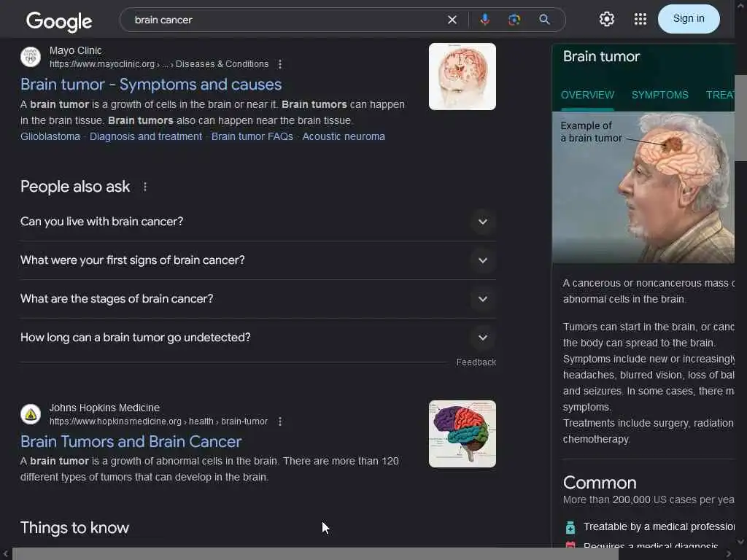Click the 'Things to know' heading

[x=75, y=528]
